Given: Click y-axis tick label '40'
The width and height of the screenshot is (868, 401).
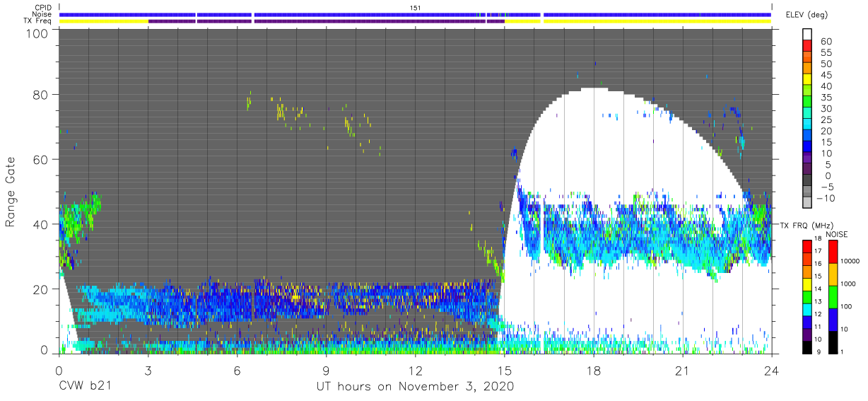Looking at the screenshot, I should click(x=42, y=223).
